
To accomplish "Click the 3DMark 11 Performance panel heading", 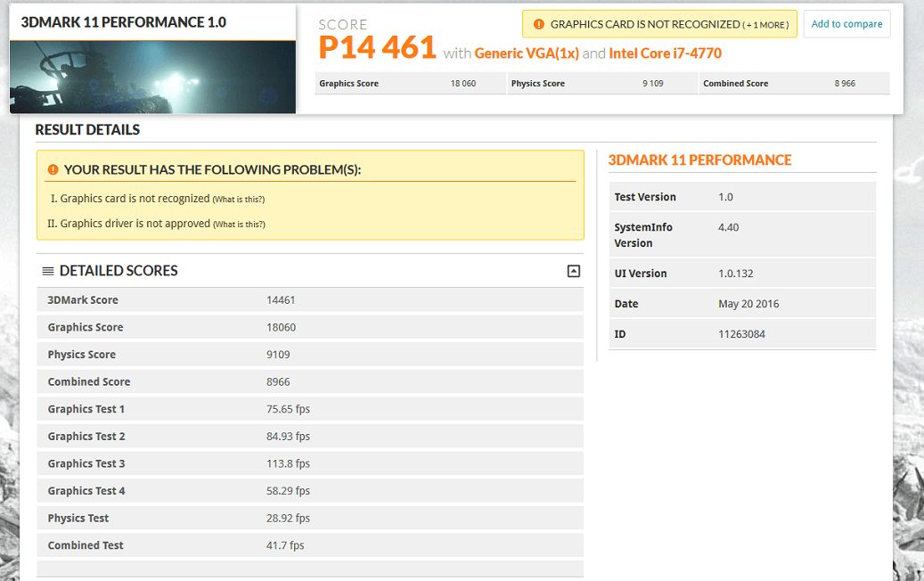I will pos(699,160).
